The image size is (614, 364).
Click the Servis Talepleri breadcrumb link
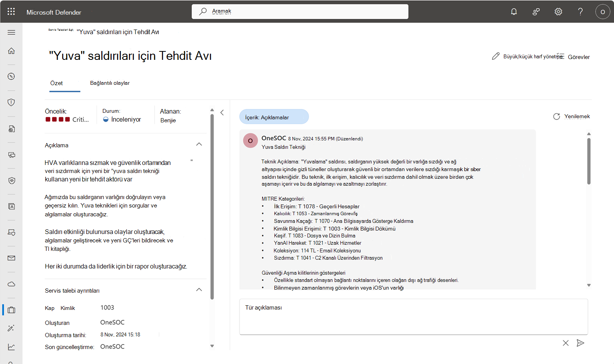(x=61, y=30)
